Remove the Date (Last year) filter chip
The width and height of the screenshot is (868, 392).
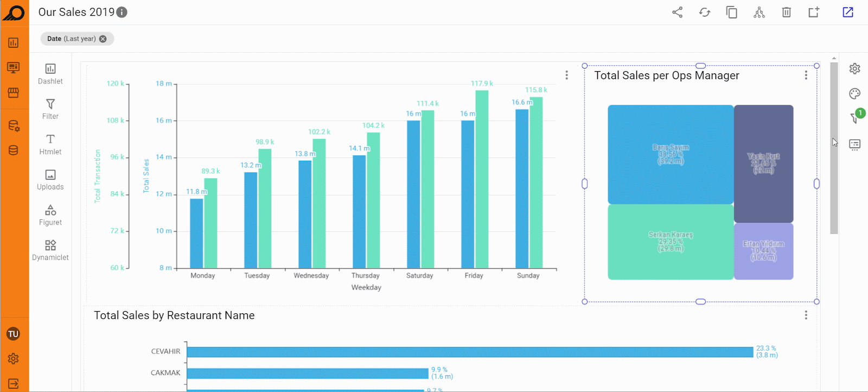[x=103, y=39]
